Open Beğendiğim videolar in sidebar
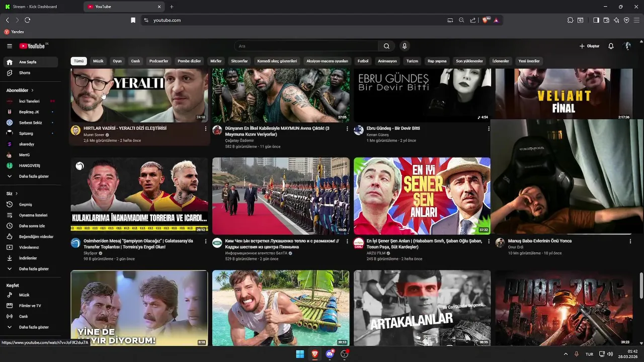The image size is (644, 362). coord(30,237)
